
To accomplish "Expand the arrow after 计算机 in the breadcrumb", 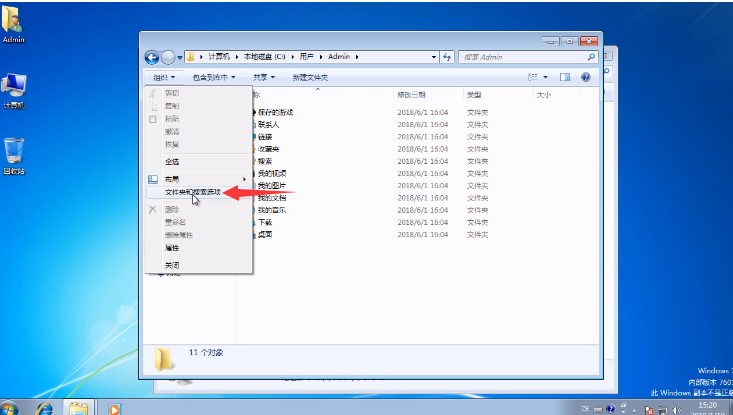I will [x=237, y=57].
